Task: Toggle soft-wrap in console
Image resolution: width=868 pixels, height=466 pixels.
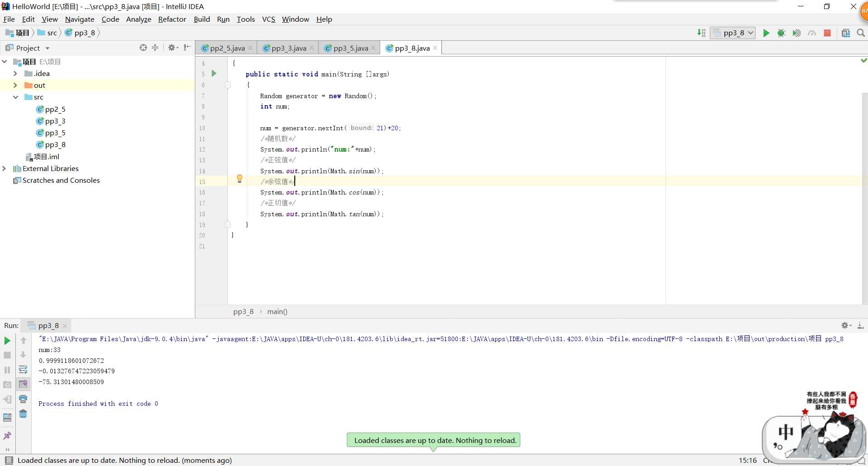Action: pyautogui.click(x=23, y=370)
